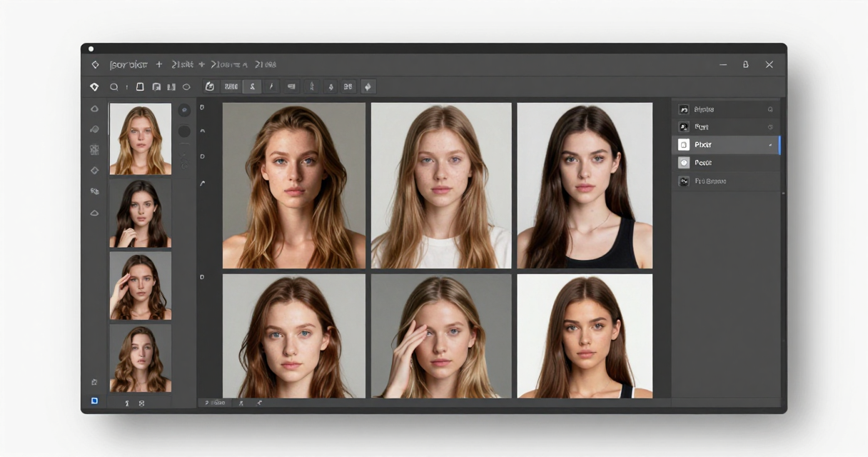Click the first plus sign in tab bar
Screen dimensions: 868x457
click(x=159, y=64)
